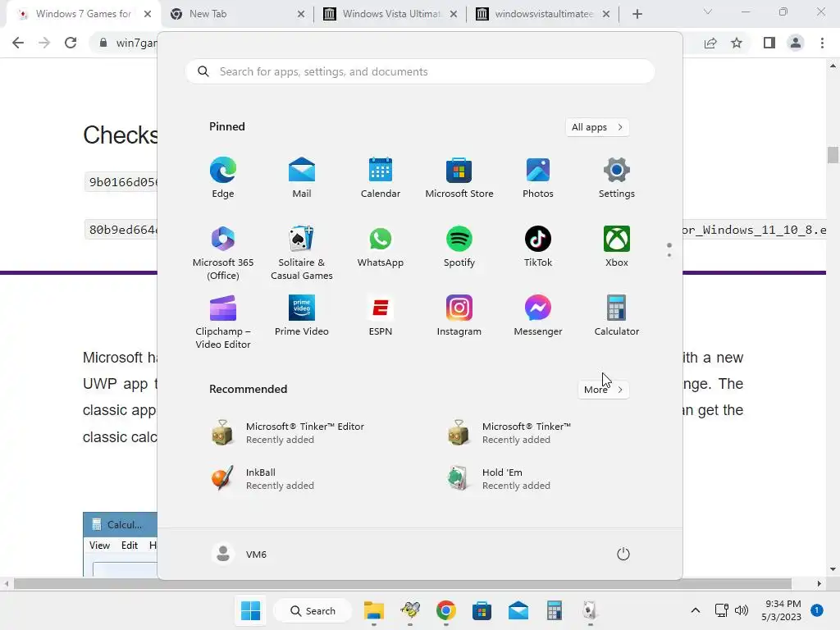Click View in the Calculator screenshot

(99, 546)
